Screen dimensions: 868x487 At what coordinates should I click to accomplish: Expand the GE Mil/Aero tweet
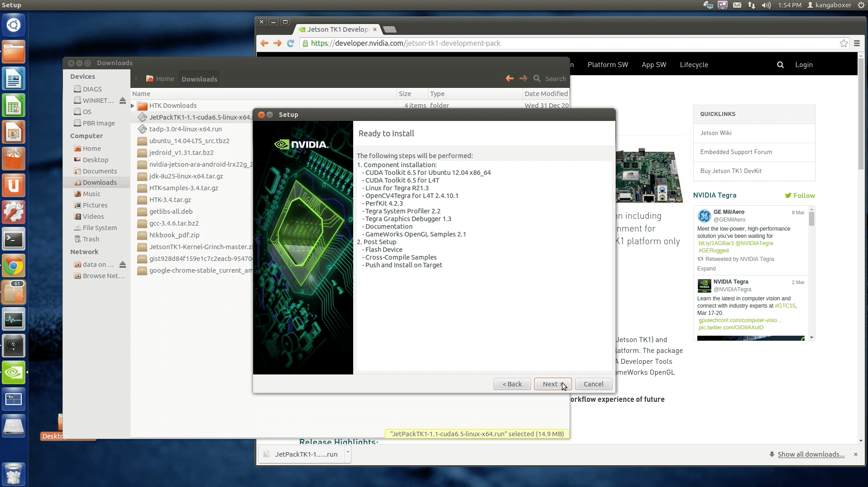706,269
